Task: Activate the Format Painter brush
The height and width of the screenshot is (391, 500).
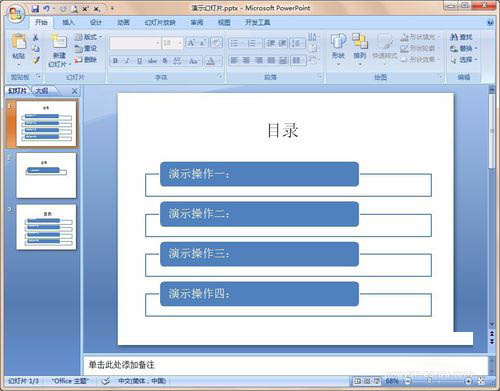Action: click(36, 60)
